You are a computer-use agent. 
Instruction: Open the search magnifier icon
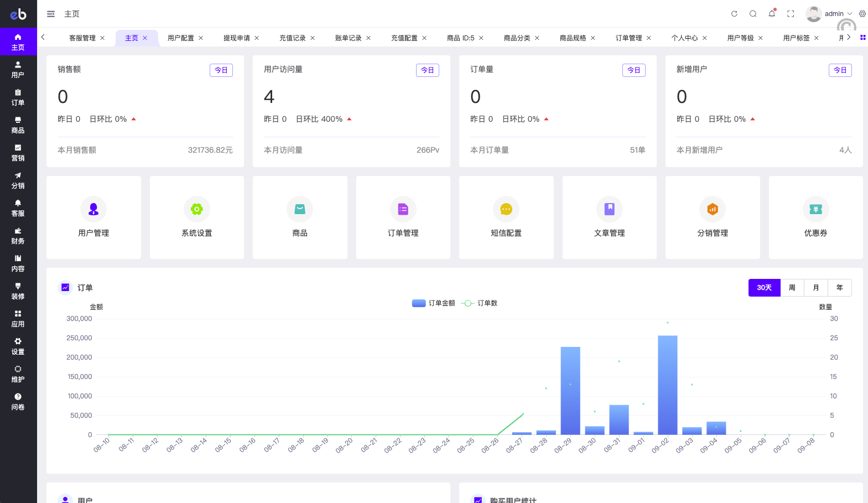(x=753, y=14)
